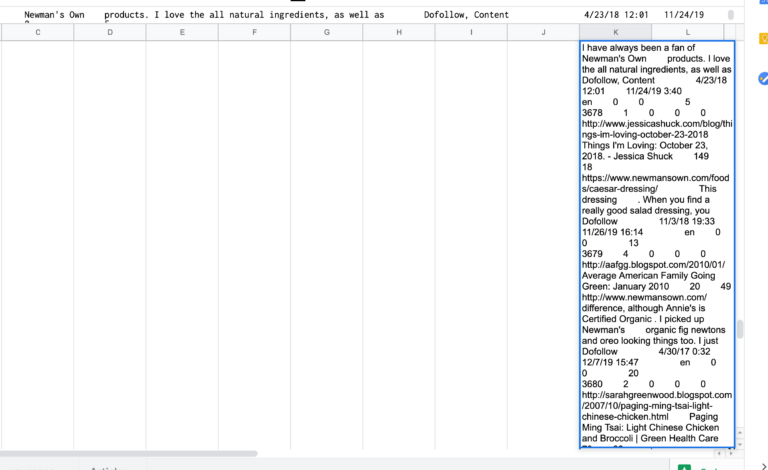Select column J header

[543, 33]
